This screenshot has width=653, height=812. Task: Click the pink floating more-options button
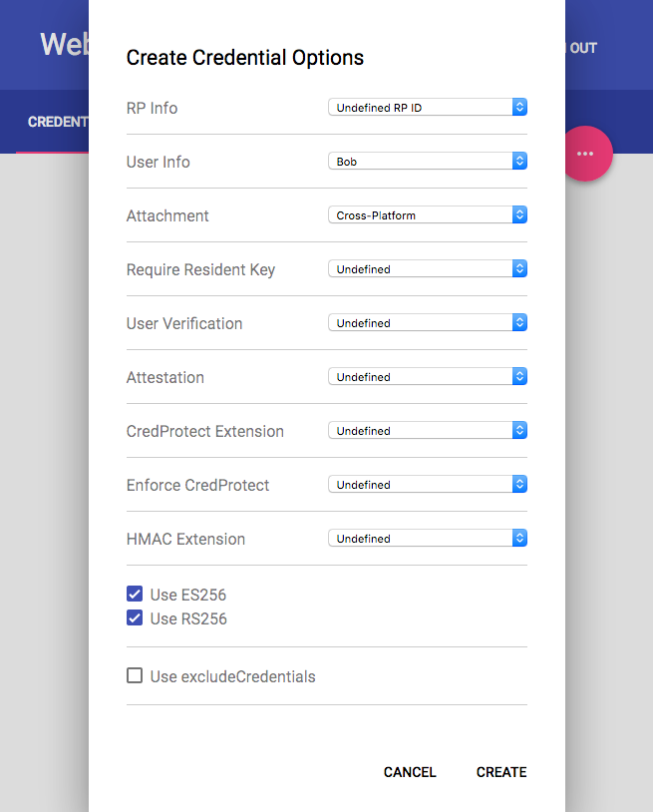pos(586,154)
